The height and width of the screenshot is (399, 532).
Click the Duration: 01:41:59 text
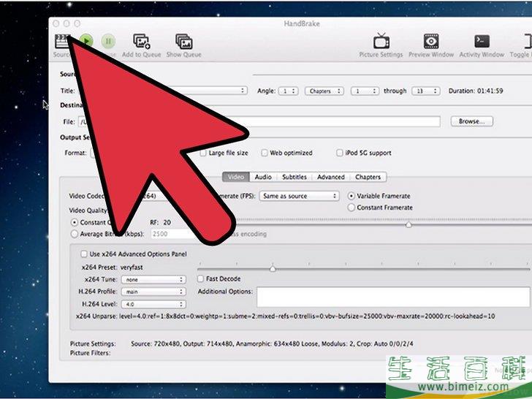click(476, 91)
